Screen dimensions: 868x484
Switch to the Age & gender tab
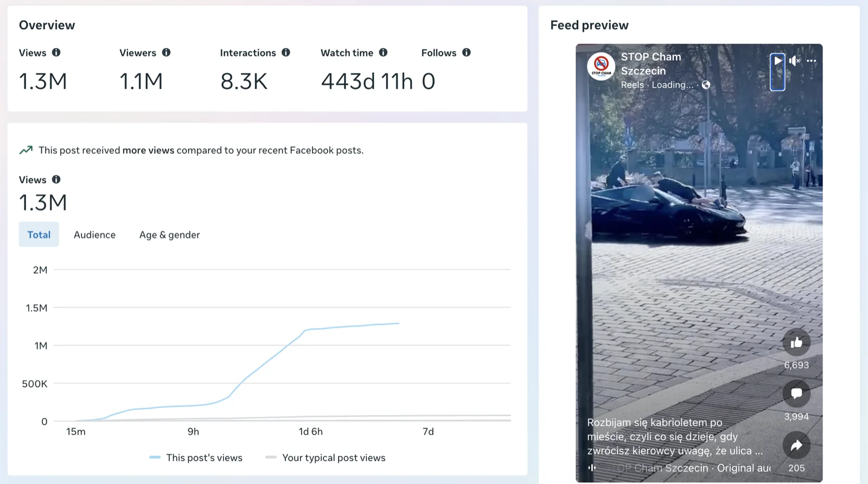(170, 234)
